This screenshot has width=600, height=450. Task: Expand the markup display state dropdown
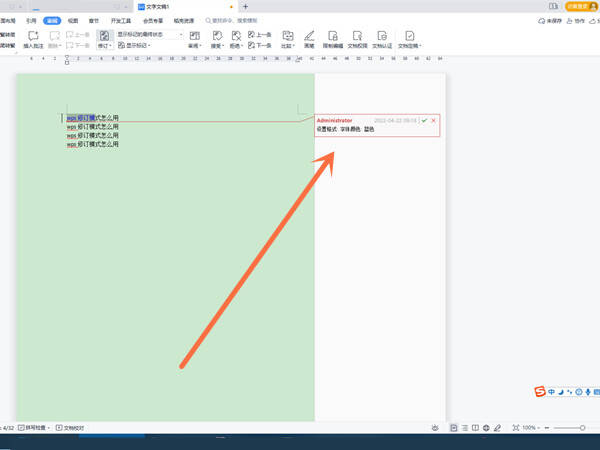(x=150, y=34)
